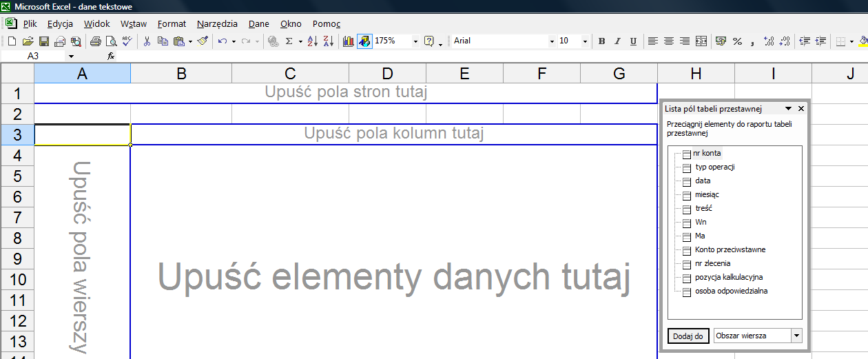The image size is (868, 359).
Task: Click the Insert Function fx button
Action: [x=111, y=56]
